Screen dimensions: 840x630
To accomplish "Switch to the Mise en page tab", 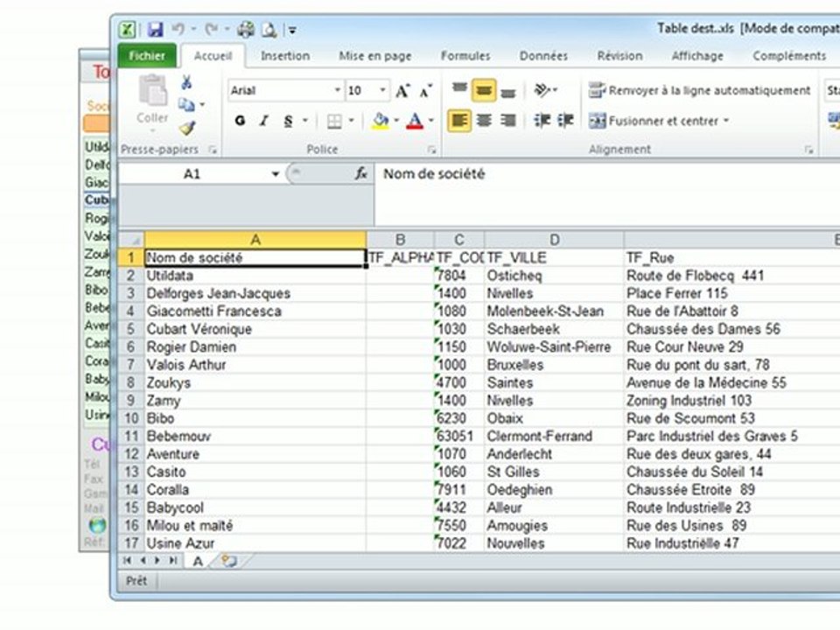I will pyautogui.click(x=375, y=56).
